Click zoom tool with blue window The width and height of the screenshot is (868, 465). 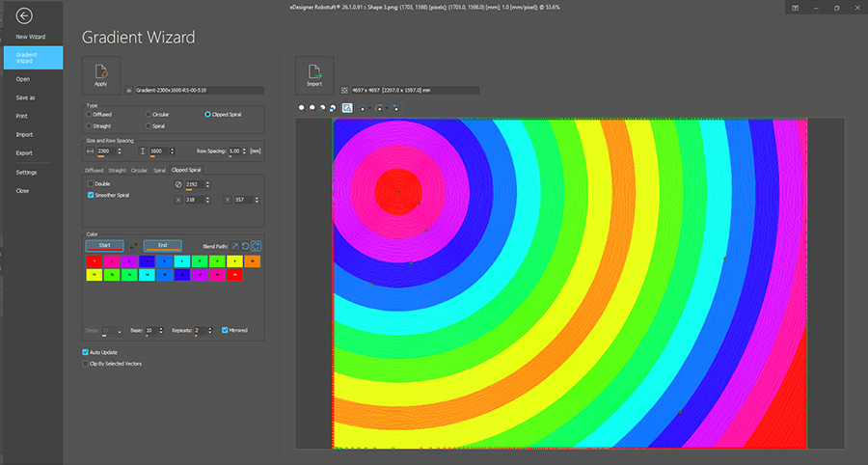click(332, 108)
